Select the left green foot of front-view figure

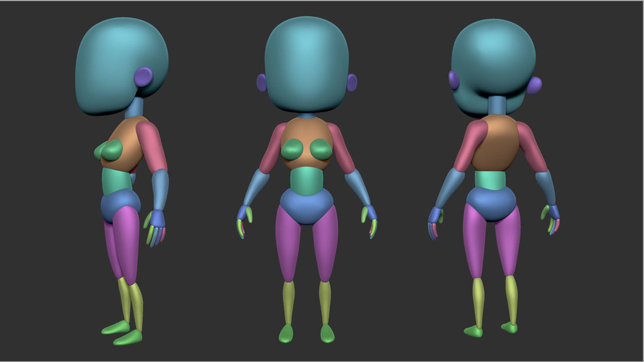click(x=286, y=333)
